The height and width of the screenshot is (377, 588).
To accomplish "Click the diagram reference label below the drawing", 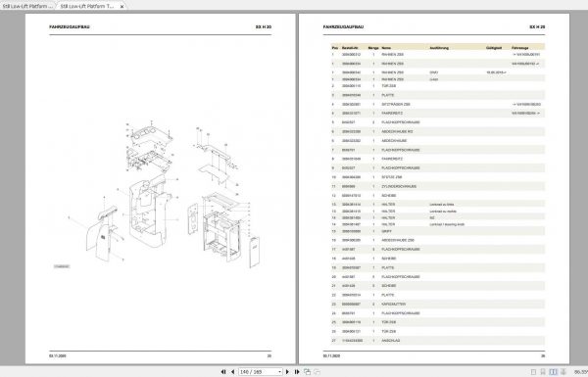I will click(x=62, y=266).
